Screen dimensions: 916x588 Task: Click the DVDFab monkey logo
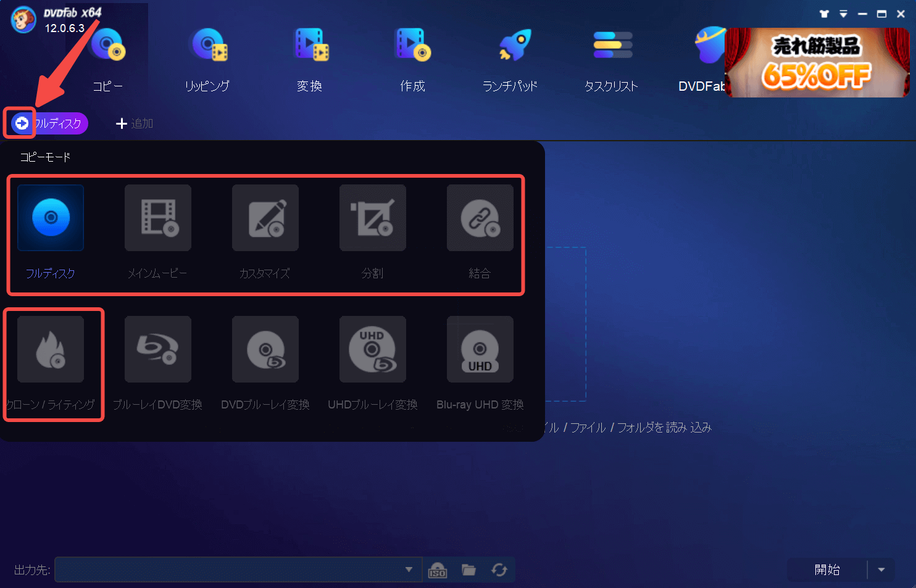[x=23, y=20]
